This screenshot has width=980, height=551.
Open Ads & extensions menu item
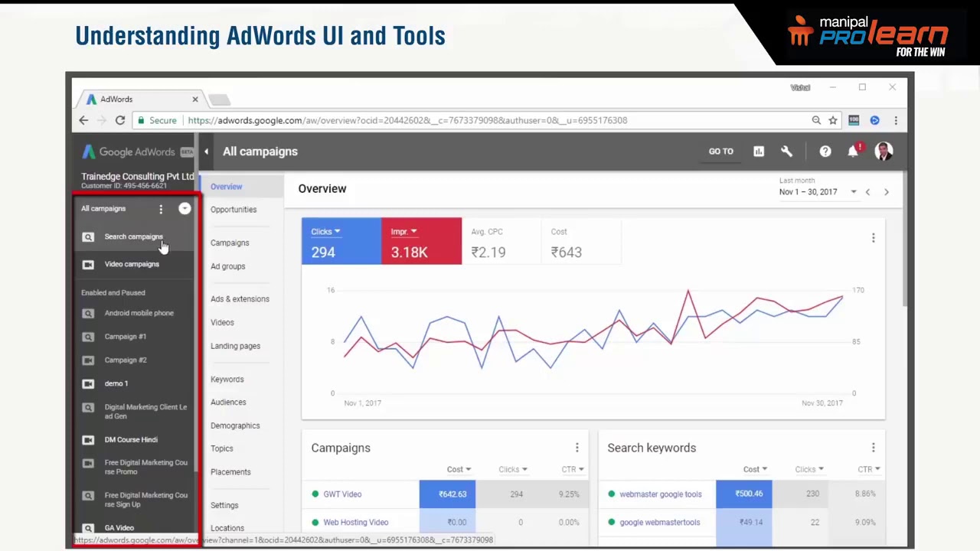tap(240, 299)
